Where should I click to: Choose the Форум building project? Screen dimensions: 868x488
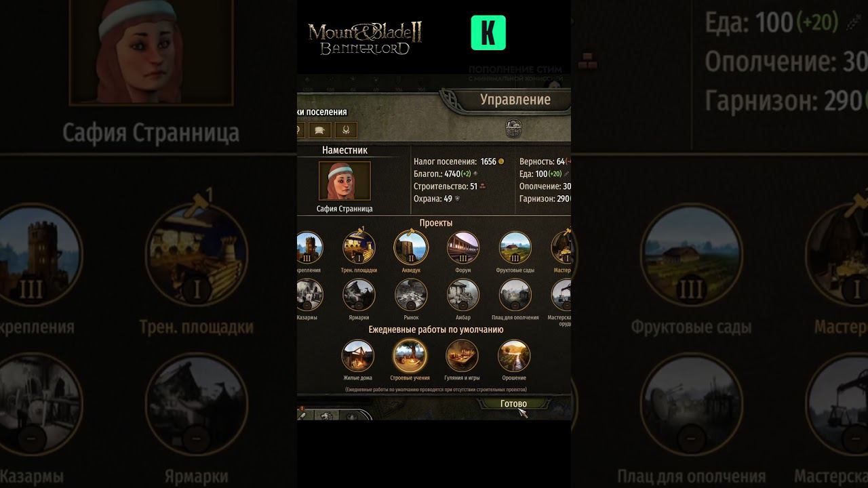[463, 247]
